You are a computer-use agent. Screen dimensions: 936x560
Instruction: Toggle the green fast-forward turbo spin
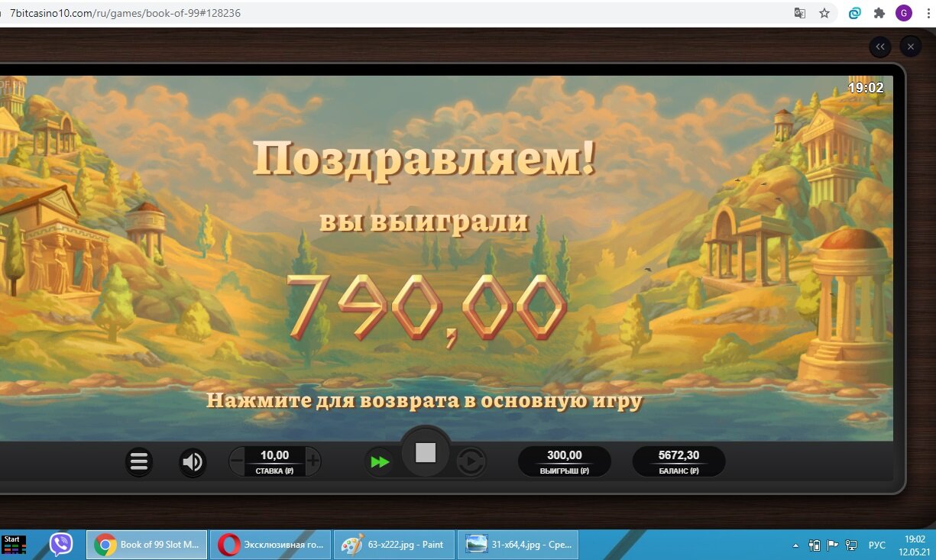coord(380,462)
